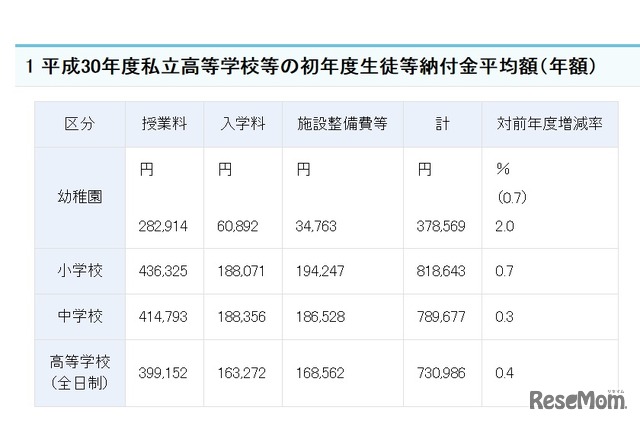
Task: Click the 円 unit under 計
Action: (x=424, y=169)
